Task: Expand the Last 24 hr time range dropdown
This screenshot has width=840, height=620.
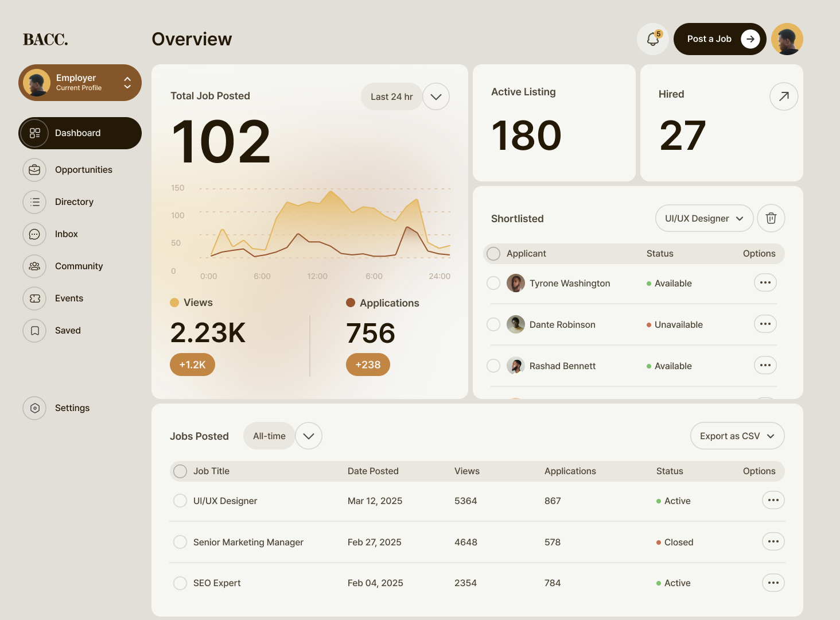Action: (435, 96)
